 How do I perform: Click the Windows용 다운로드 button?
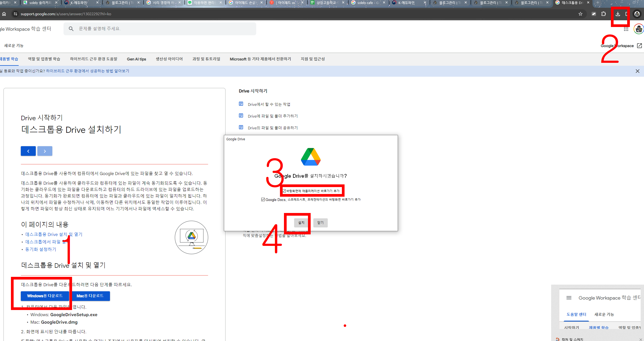click(45, 296)
